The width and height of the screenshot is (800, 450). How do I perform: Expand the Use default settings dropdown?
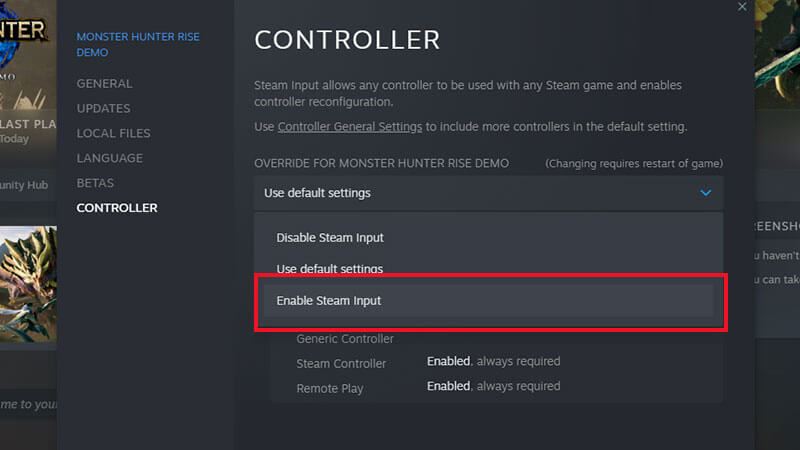click(x=488, y=193)
